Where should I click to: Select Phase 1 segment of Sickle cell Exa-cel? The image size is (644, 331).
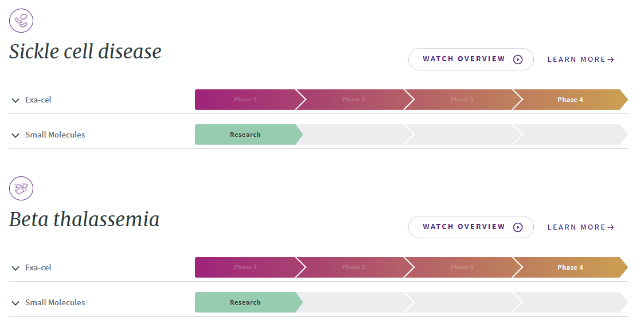point(245,100)
